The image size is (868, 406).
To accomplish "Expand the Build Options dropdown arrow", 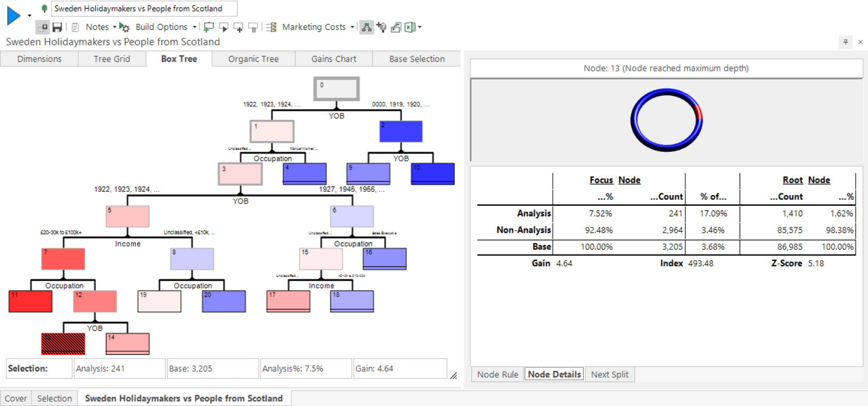I will point(194,27).
